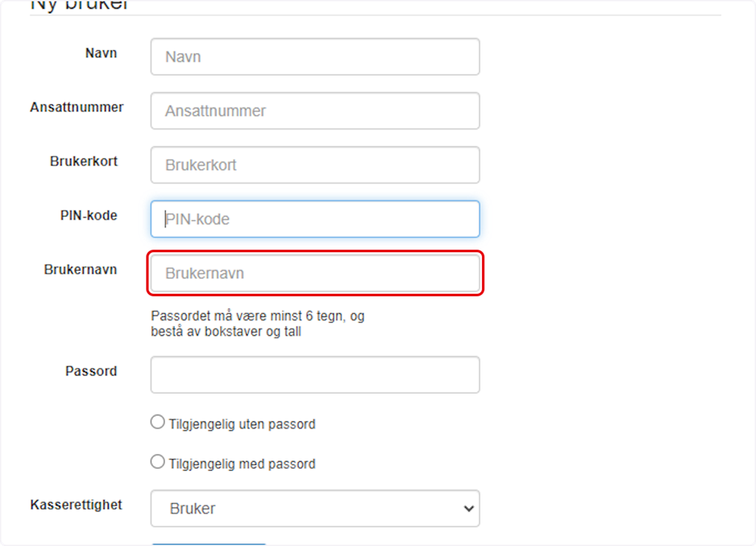Click the Kasserettighet label text
The image size is (756, 546).
click(76, 505)
